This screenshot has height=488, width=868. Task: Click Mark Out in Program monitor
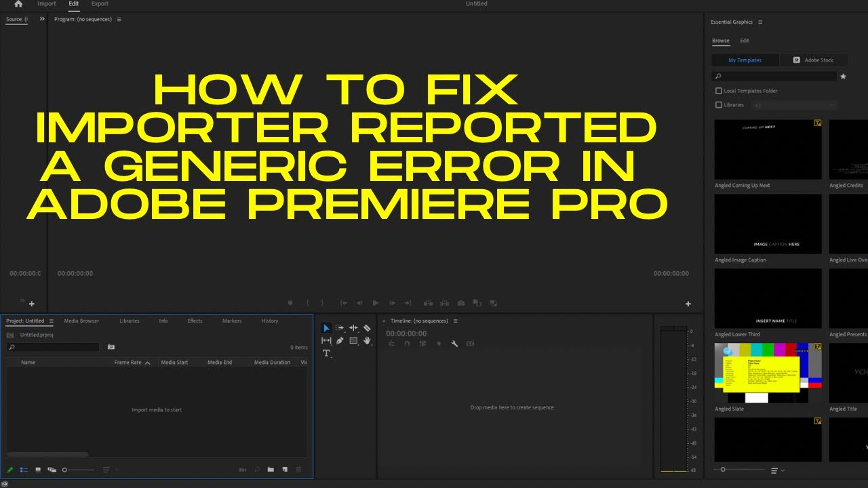322,303
